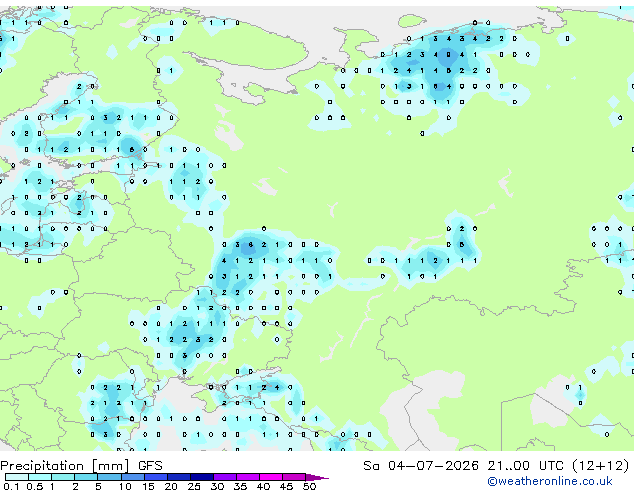
Task: Pick the legend swatch between 0.1 and 0.5
Action: coord(17,477)
